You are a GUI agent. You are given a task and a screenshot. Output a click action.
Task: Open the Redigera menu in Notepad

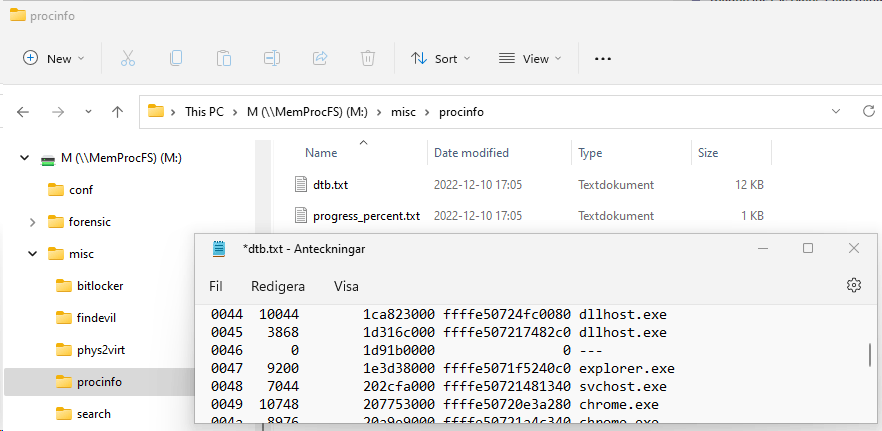278,286
